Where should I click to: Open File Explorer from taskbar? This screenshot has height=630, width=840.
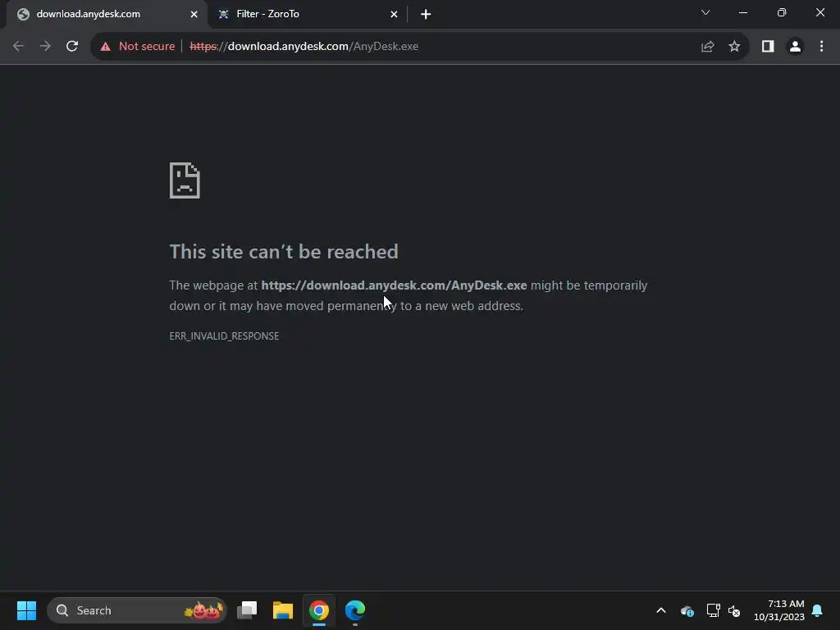coord(283,610)
